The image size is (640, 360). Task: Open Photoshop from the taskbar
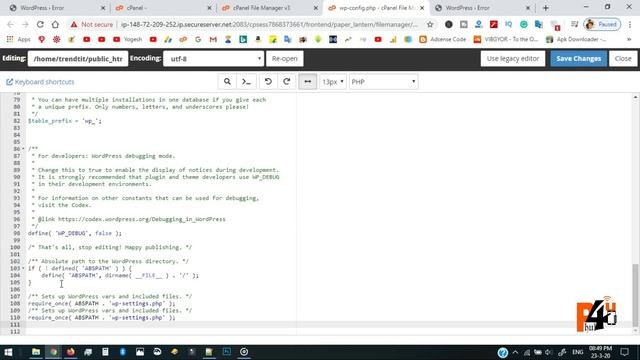[x=227, y=352]
